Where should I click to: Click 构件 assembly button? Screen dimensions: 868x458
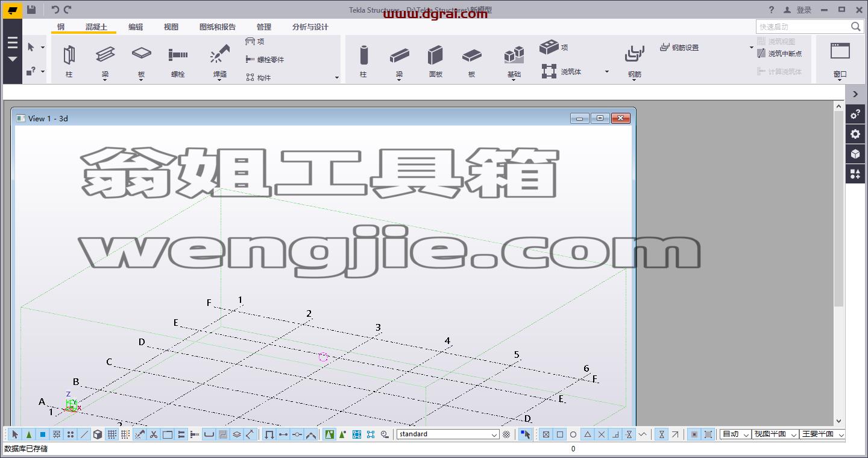tap(259, 77)
